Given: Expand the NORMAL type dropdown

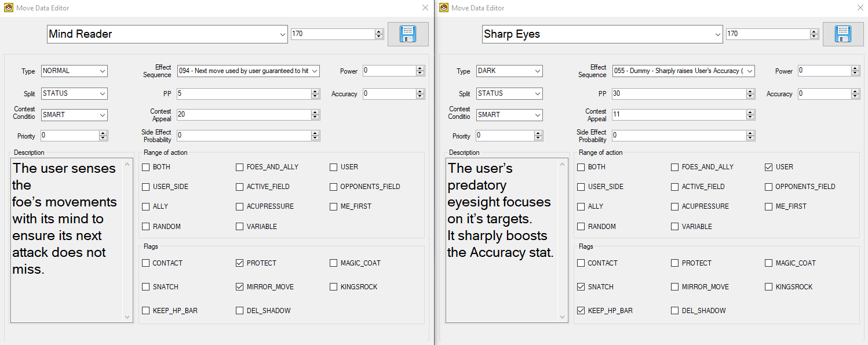Looking at the screenshot, I should coord(103,71).
